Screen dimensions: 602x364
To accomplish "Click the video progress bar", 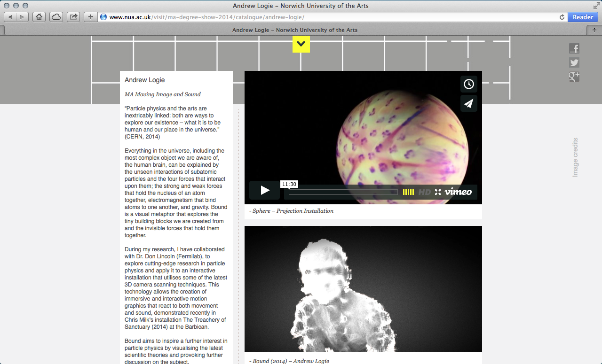I will click(x=343, y=192).
